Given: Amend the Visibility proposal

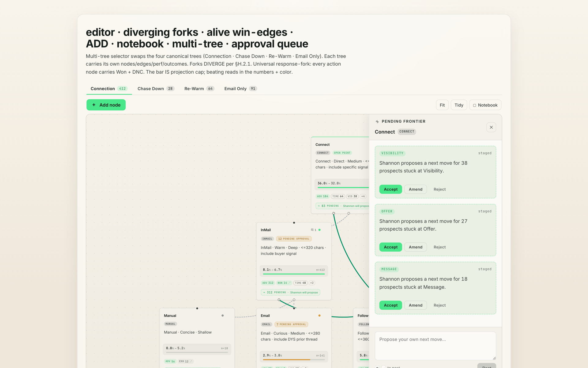Looking at the screenshot, I should [416, 189].
